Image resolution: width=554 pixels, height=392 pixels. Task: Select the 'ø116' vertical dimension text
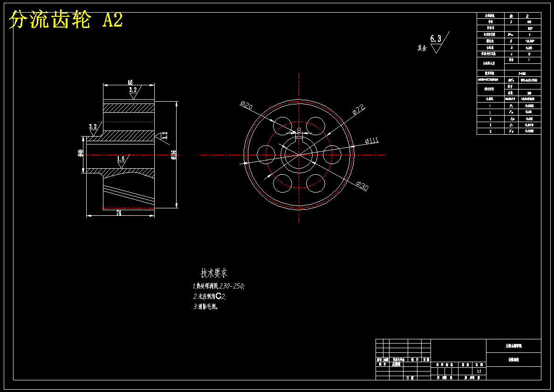173,155
